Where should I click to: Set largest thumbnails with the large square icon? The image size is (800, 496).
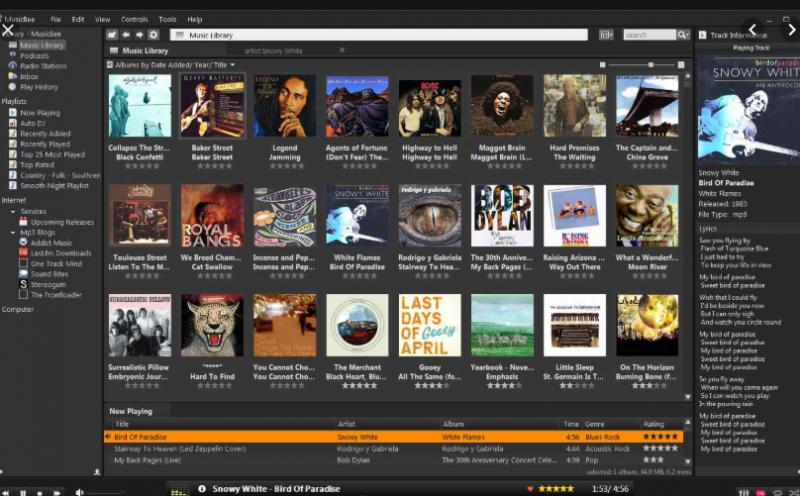[681, 65]
